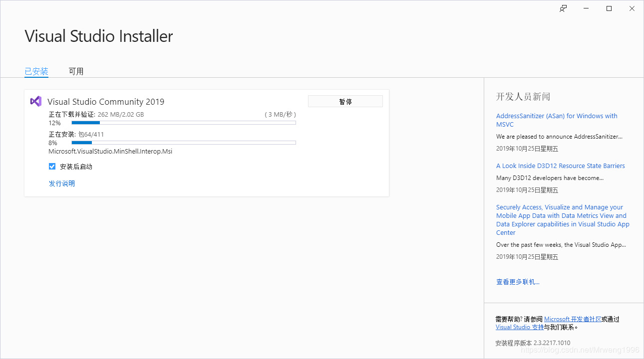The width and height of the screenshot is (644, 359).
Task: Click the Microsoft.VisualStudio.MinShell.Interop.Msi package name
Action: tap(110, 151)
